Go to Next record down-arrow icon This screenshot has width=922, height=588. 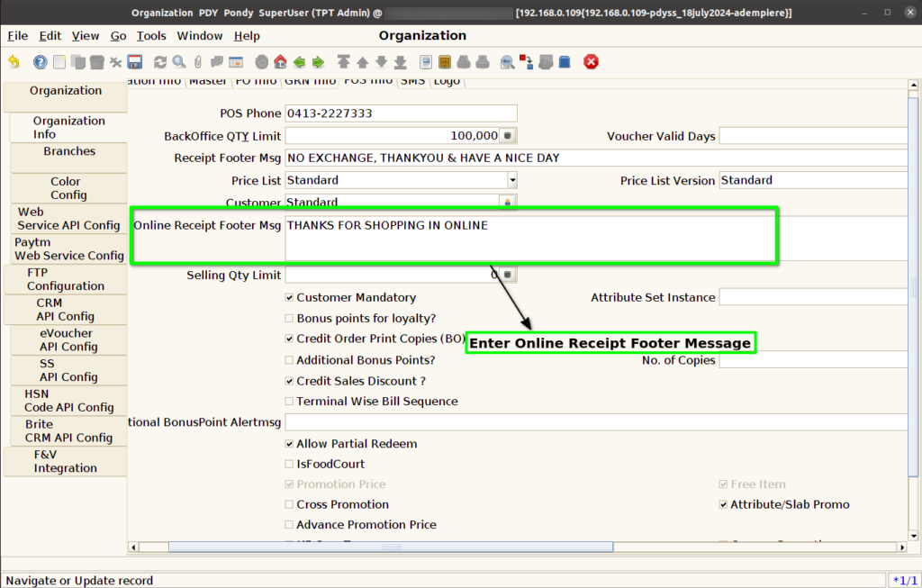381,62
